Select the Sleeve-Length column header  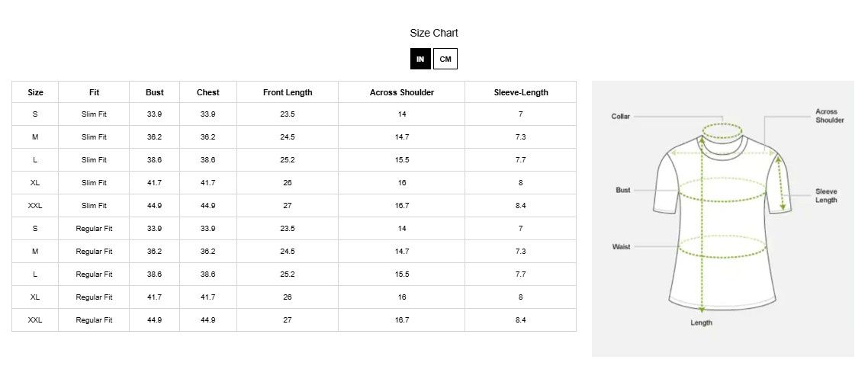pos(521,92)
